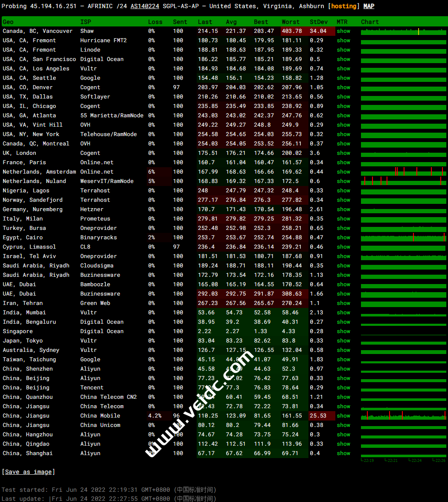Show MTR for Canada, BC, Vancouver Shaw

pos(343,31)
